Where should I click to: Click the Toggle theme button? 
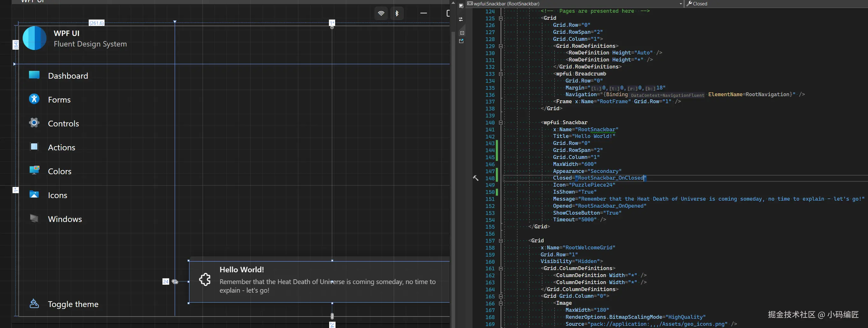[73, 304]
